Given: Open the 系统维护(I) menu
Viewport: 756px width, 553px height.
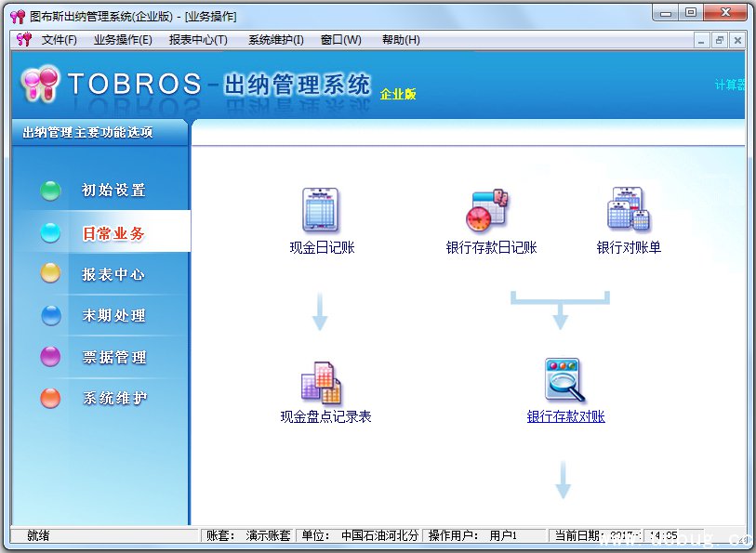Looking at the screenshot, I should click(275, 40).
